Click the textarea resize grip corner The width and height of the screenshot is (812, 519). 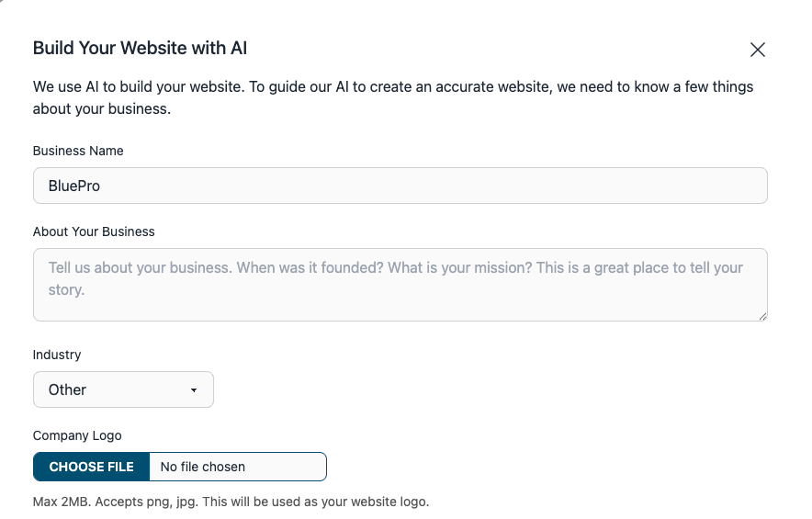(762, 317)
